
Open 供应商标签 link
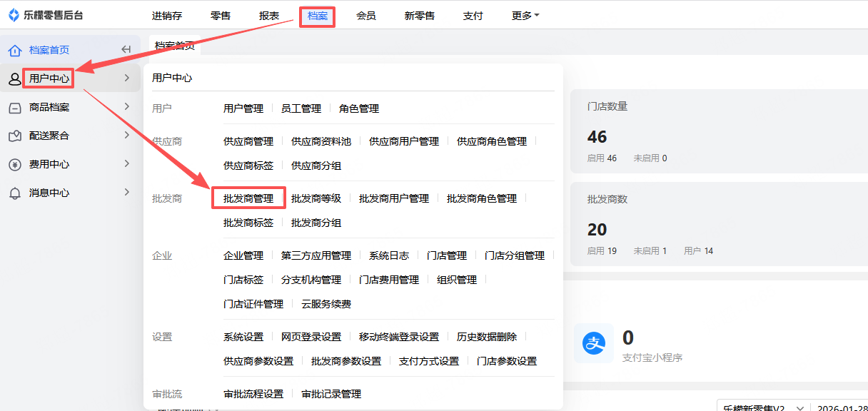click(248, 166)
